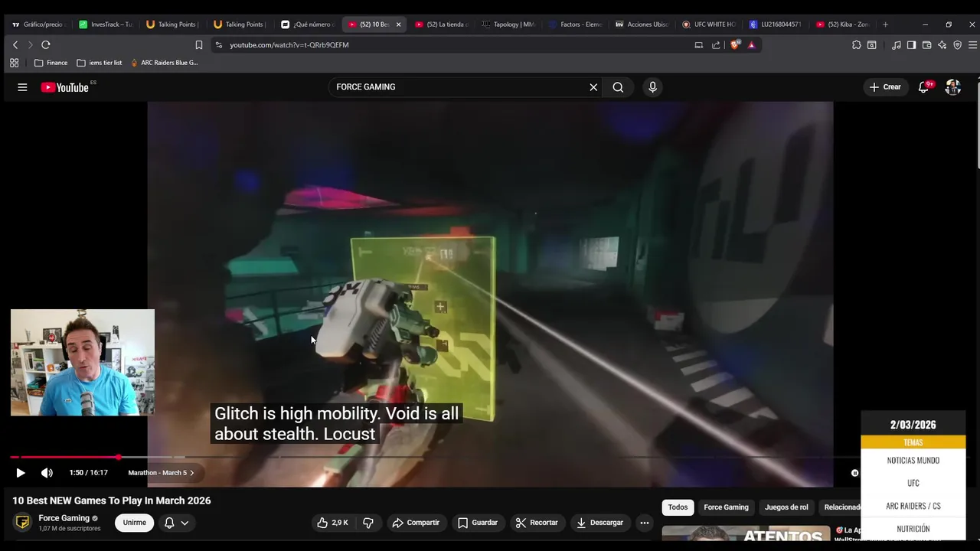The height and width of the screenshot is (551, 980).
Task: Switch to the Acciones Ubisoft tab
Action: [x=642, y=24]
